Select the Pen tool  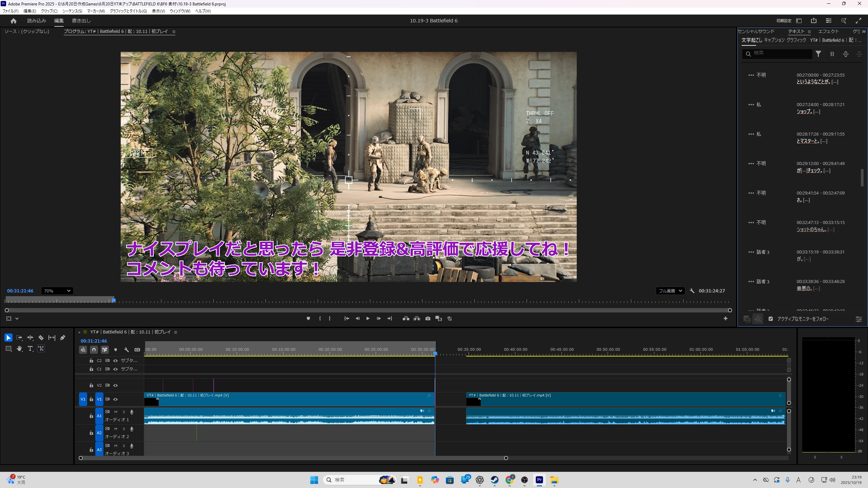pos(63,338)
